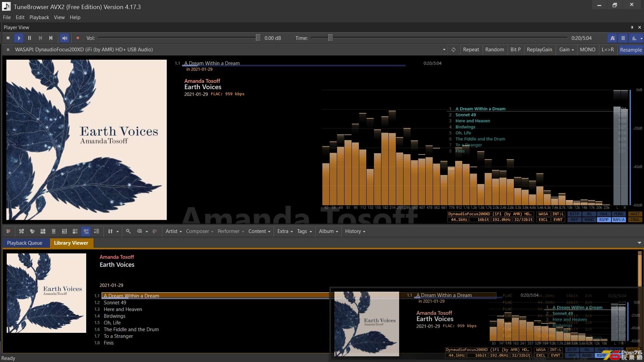This screenshot has height=362, width=644.
Task: Click the track progress bar under the song title
Action: pos(294,66)
